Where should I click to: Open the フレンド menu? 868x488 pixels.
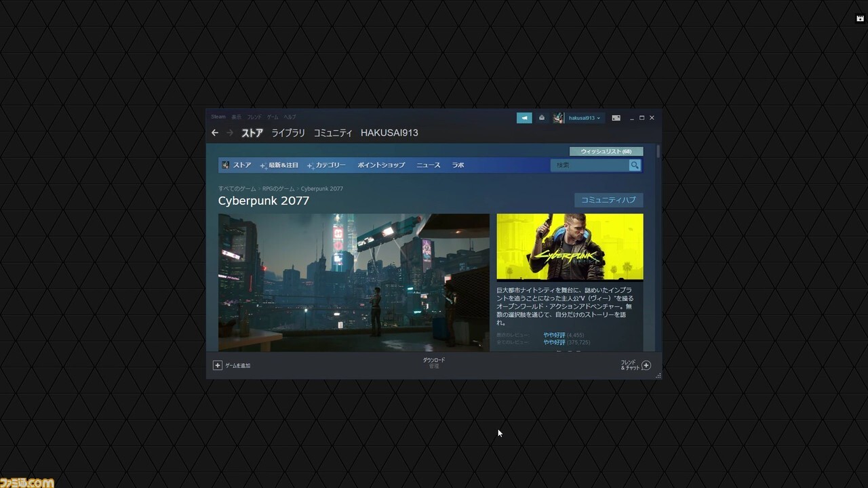254,117
